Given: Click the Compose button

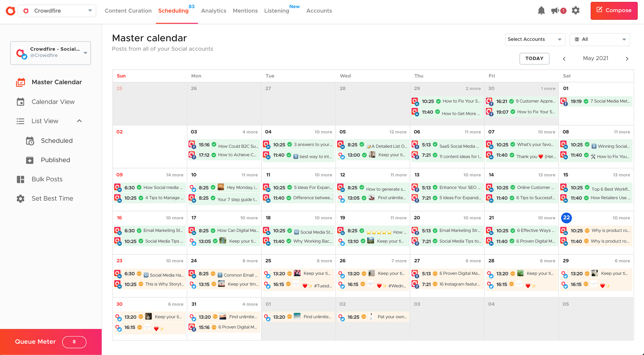Looking at the screenshot, I should (x=614, y=11).
